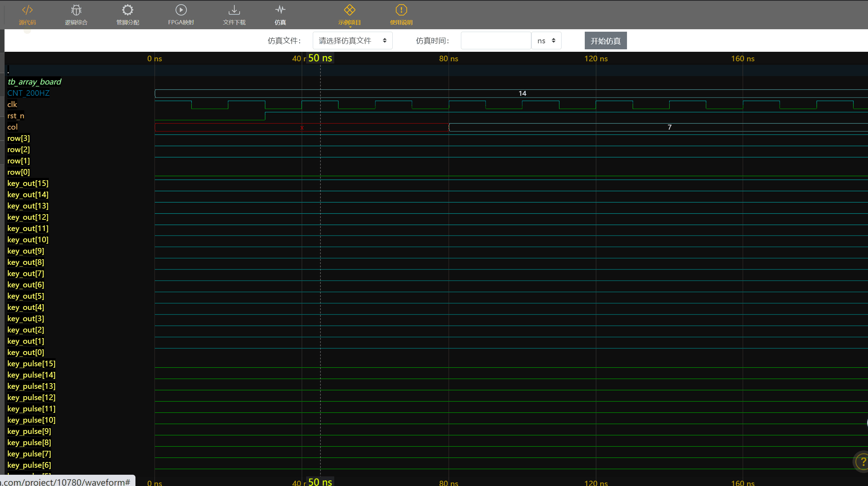
Task: Click the 80 ns timeline marker
Action: pos(448,58)
